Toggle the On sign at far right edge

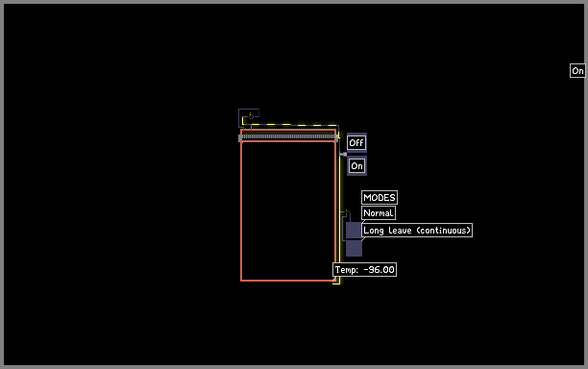(577, 70)
